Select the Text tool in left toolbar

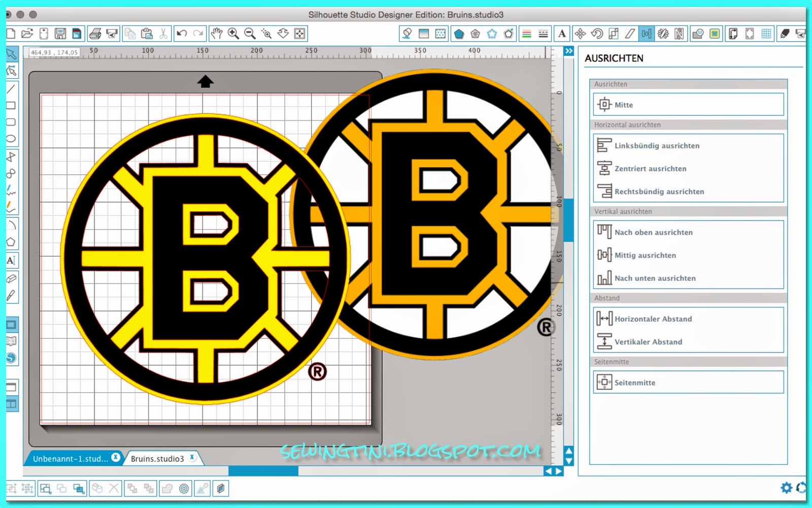point(11,261)
